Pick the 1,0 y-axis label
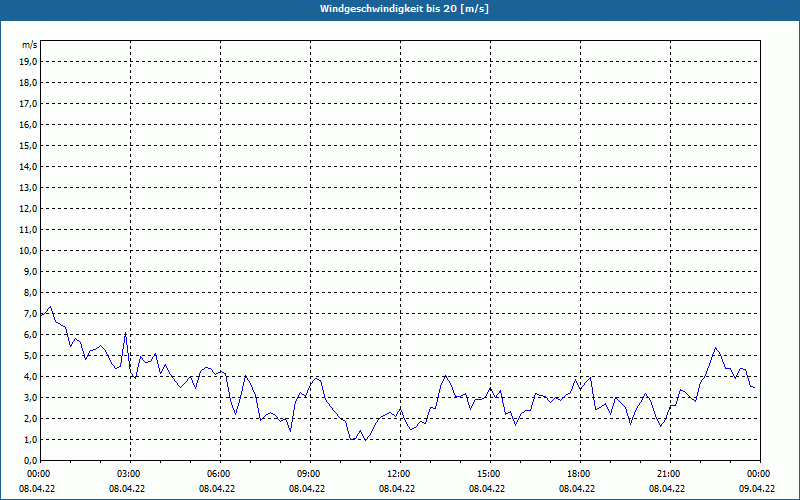This screenshot has height=500, width=800. pos(31,440)
